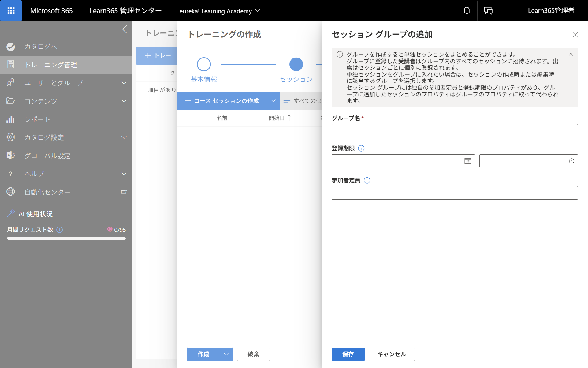Click the info icon in the message banner
588x368 pixels.
pos(340,54)
